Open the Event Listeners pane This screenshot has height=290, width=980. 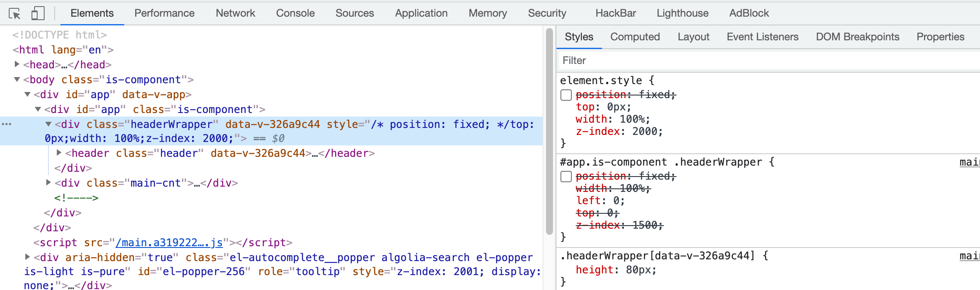(x=762, y=37)
